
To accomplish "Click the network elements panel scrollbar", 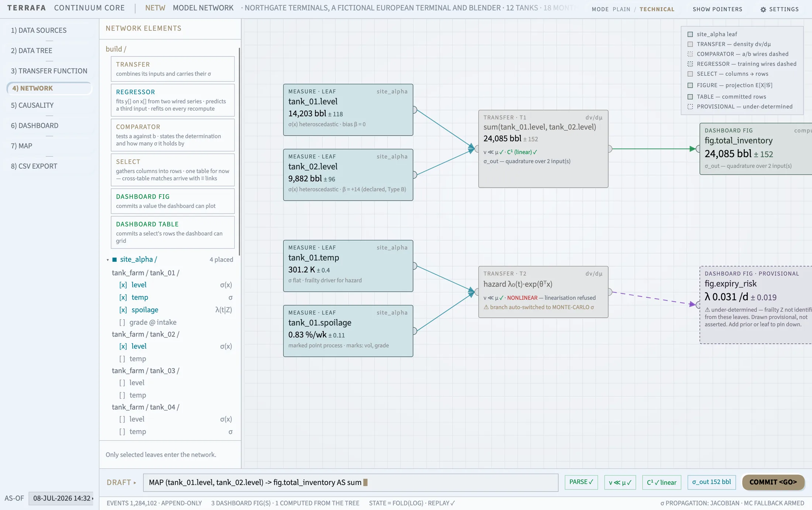I will click(240, 151).
